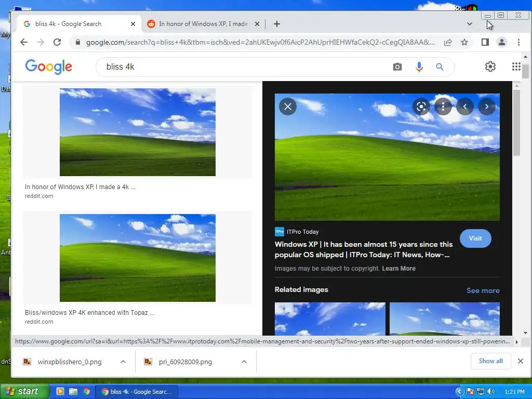
Task: Expand hidden system tray icons
Action: pos(459,392)
